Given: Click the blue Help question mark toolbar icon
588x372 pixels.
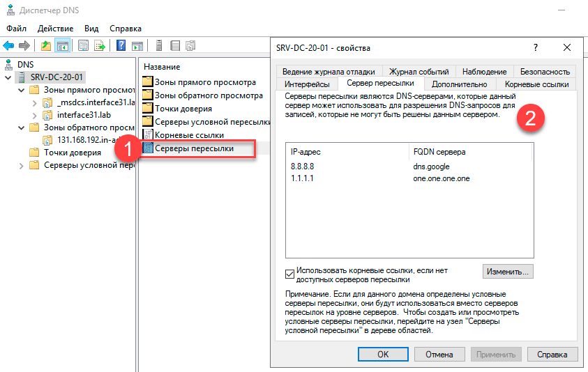Looking at the screenshot, I should 121,46.
